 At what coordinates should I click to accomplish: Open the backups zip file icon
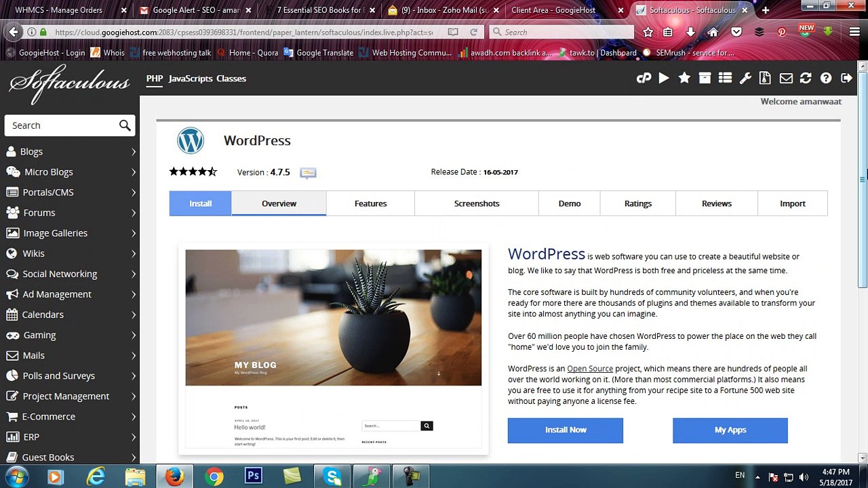pos(765,79)
